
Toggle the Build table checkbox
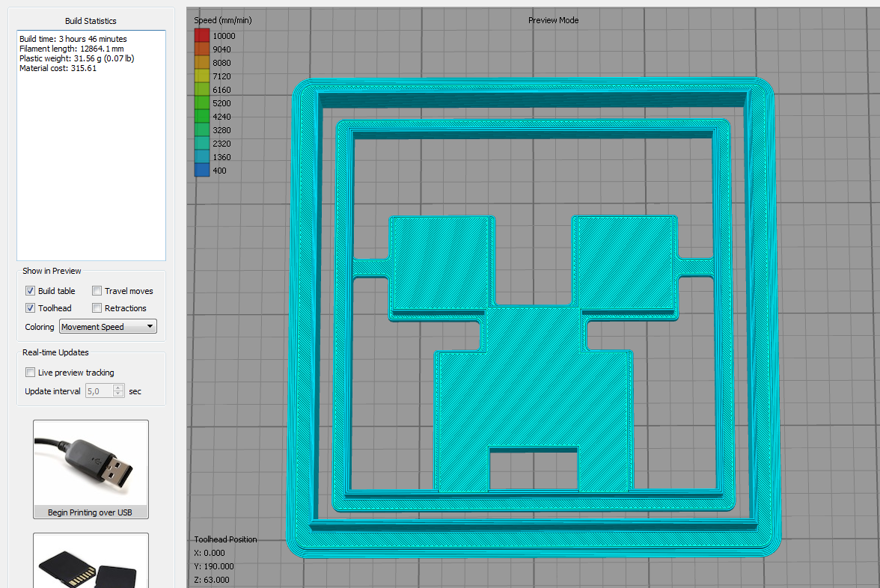(30, 290)
